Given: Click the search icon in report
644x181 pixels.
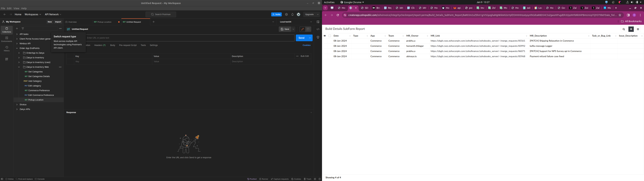Looking at the screenshot, I should 624,29.
